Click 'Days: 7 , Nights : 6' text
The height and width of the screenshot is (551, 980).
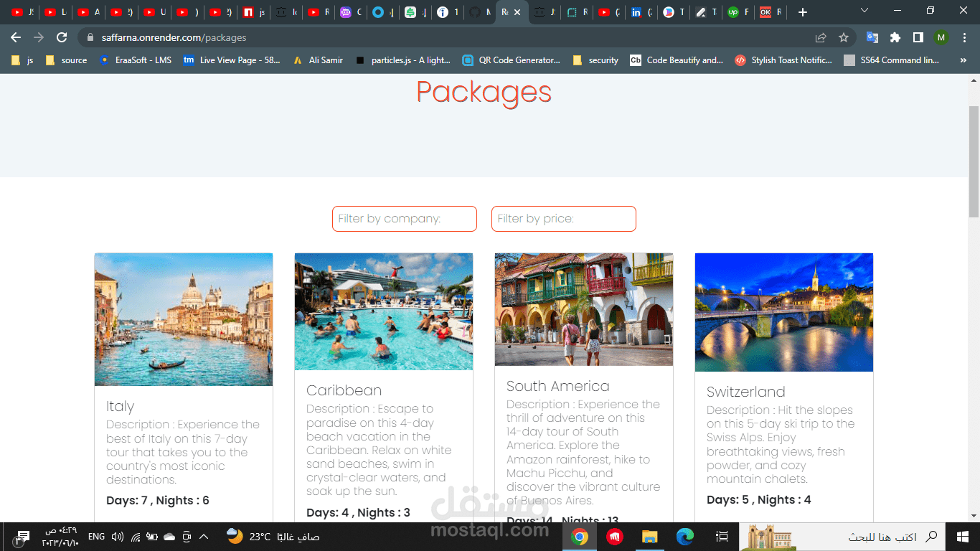click(x=158, y=500)
